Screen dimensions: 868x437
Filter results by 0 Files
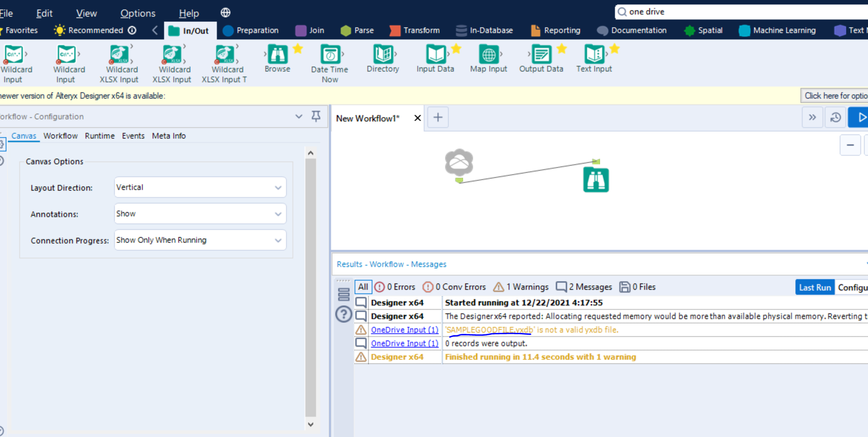pyautogui.click(x=637, y=287)
